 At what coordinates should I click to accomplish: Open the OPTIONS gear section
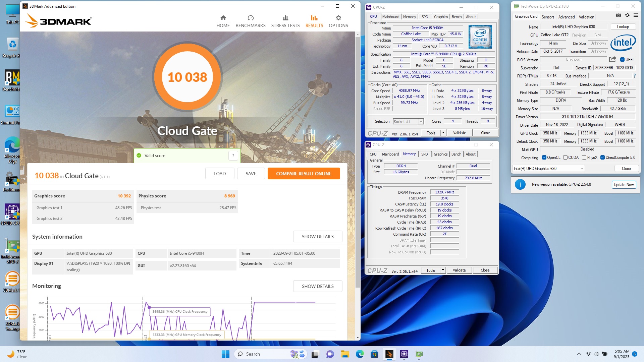(x=338, y=21)
